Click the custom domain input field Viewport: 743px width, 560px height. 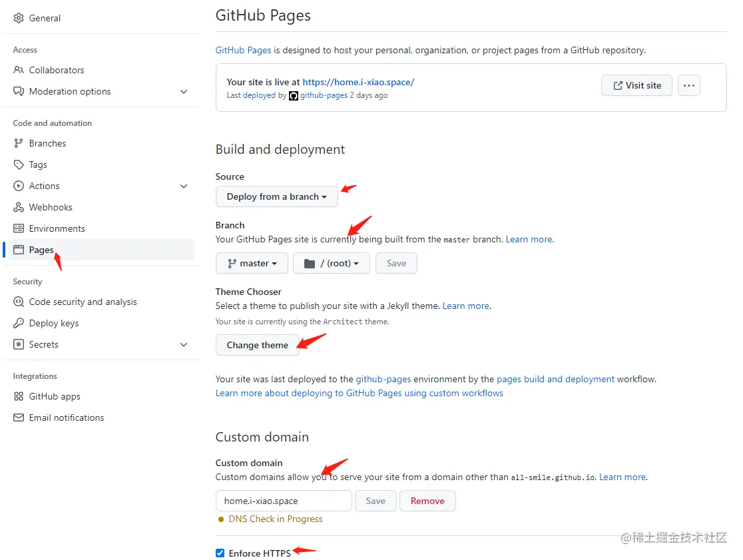pos(284,501)
